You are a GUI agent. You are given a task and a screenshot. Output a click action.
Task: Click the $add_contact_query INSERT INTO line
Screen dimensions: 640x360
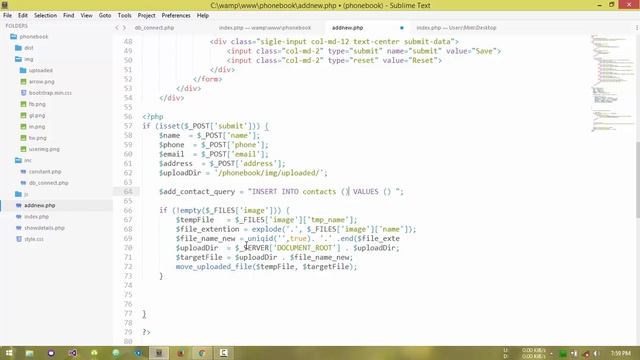[281, 191]
